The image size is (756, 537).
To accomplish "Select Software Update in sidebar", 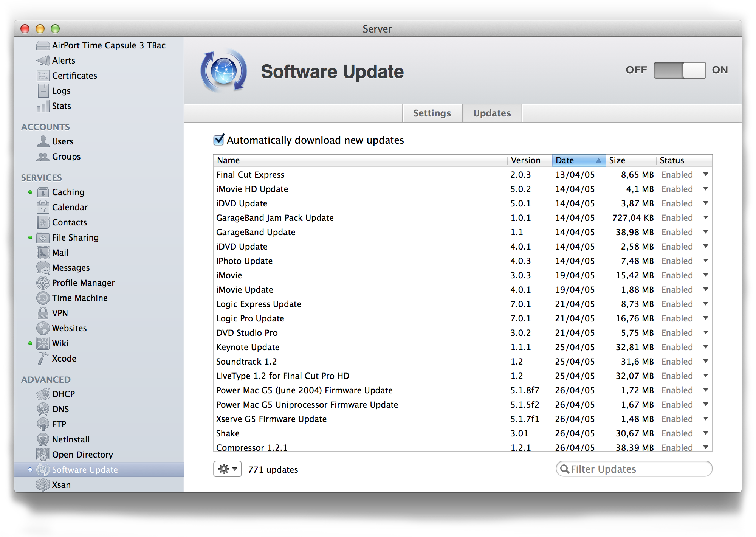I will 99,470.
